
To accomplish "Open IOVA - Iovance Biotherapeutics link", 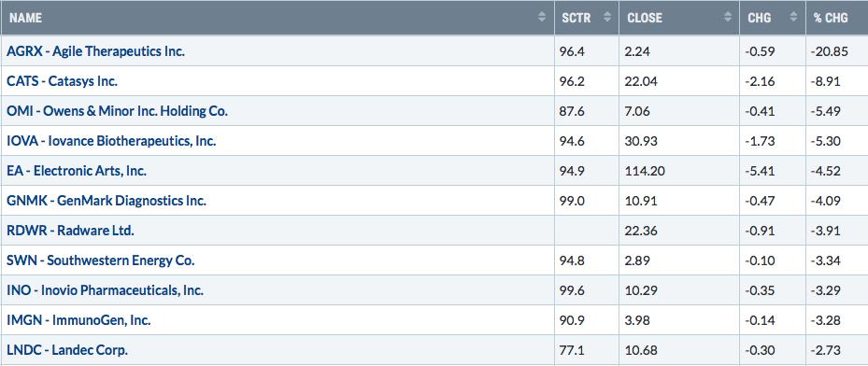I will [x=111, y=141].
